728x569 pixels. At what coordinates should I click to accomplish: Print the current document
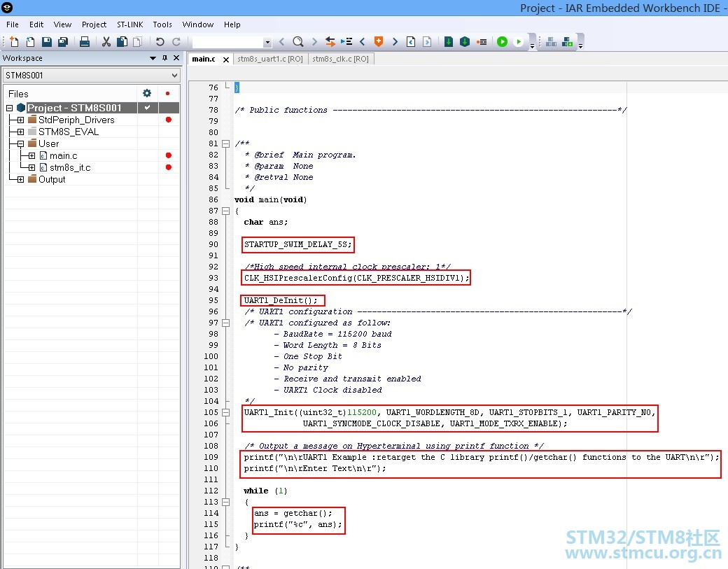pyautogui.click(x=85, y=42)
